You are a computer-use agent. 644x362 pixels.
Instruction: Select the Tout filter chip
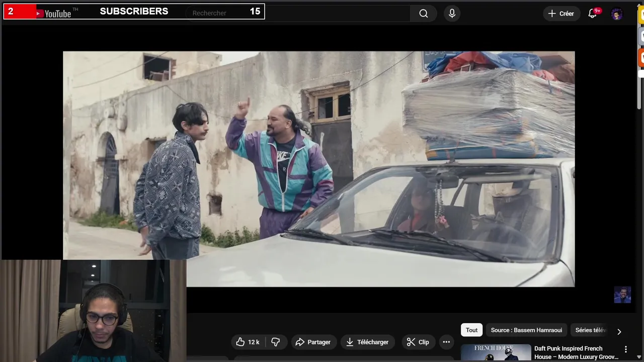tap(471, 330)
